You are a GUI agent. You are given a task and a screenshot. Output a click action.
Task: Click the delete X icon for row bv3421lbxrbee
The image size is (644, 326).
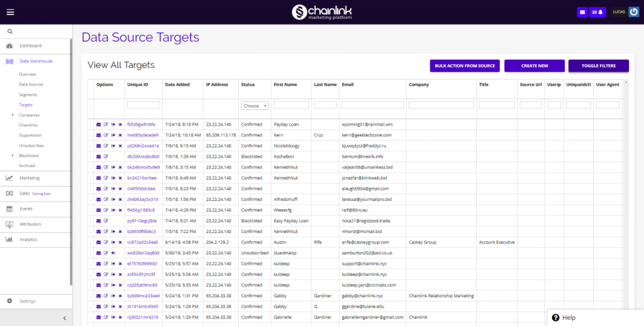click(120, 178)
